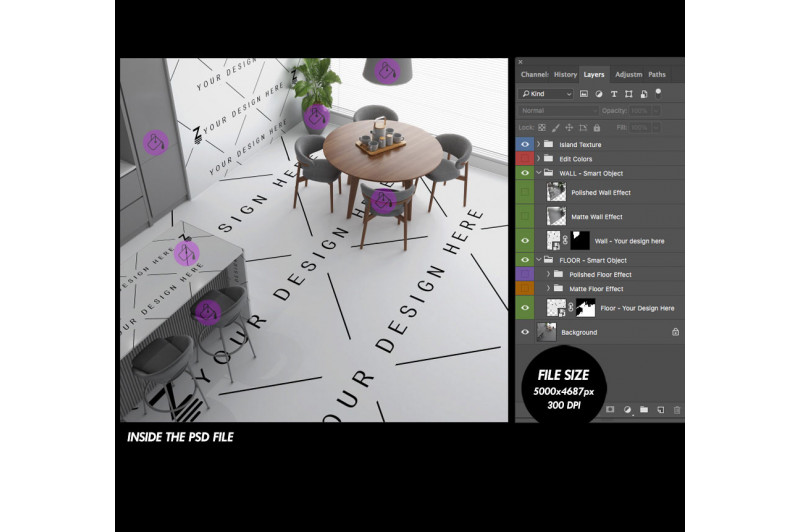
Task: Click the adjustment layer filter icon
Action: [598, 93]
